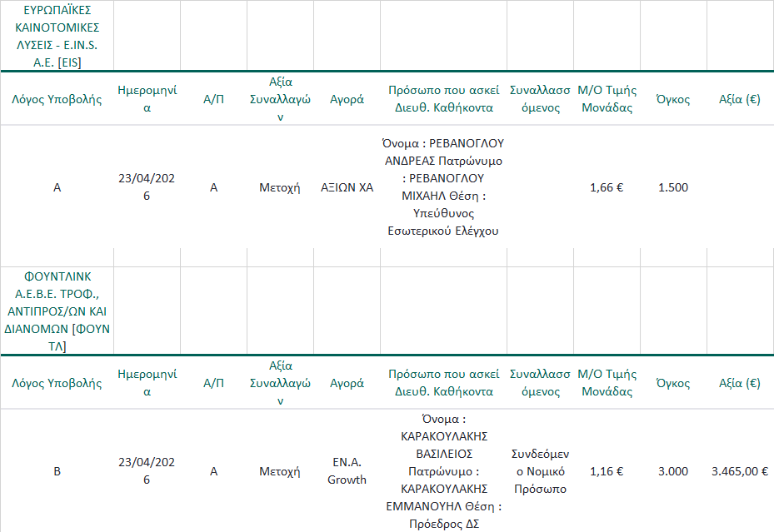Viewport: 774px width, 532px height.
Task: Click the EN.A. Growth market cell
Action: pos(347,471)
